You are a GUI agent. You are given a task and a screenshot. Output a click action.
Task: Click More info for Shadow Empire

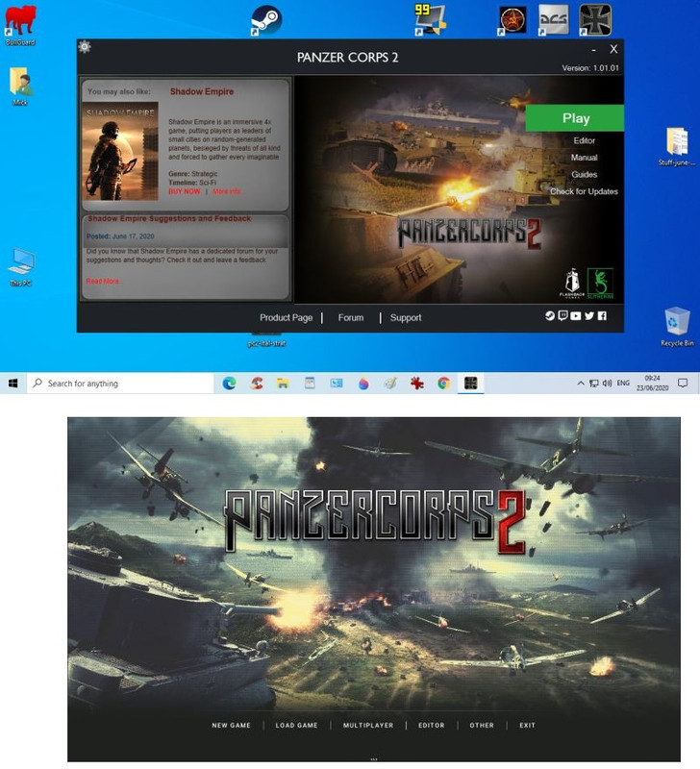(x=227, y=191)
